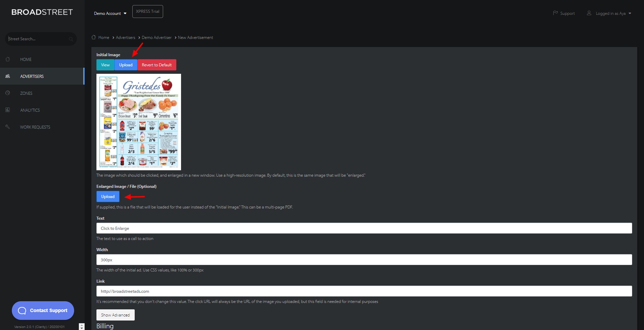Screen dimensions: 644x330
Task: Click the Link field with broadstreetads.com
Action: (364, 291)
